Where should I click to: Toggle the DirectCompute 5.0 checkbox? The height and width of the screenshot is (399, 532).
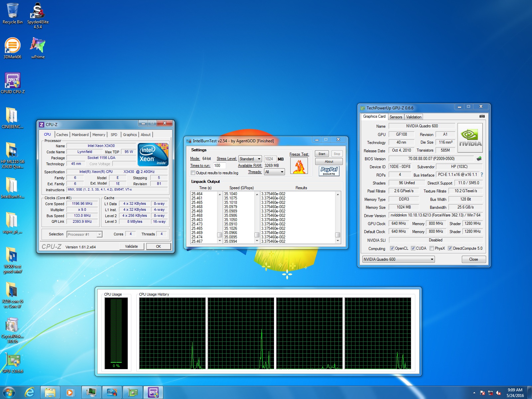(450, 248)
